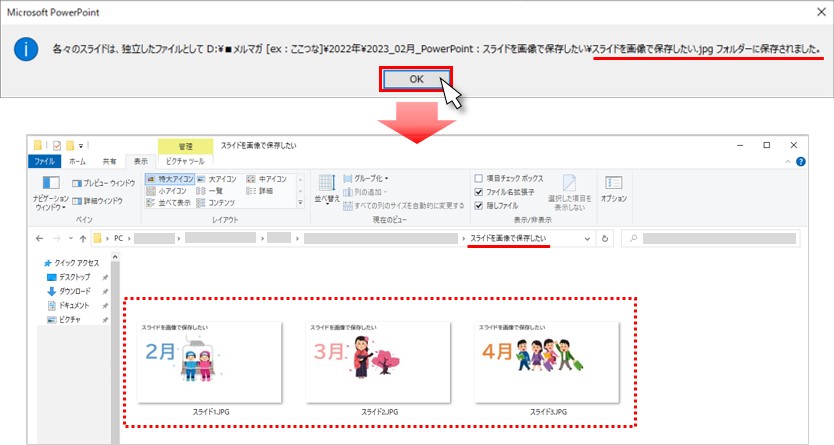Image resolution: width=834 pixels, height=445 pixels.
Task: Expand the address bar history dropdown
Action: click(586, 239)
